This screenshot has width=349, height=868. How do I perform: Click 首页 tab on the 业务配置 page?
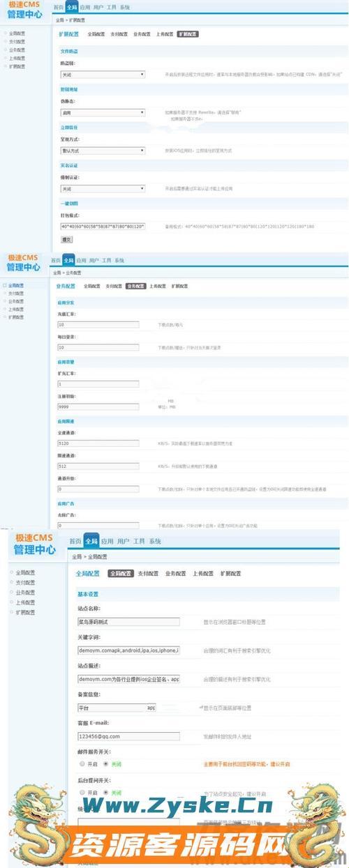56,260
